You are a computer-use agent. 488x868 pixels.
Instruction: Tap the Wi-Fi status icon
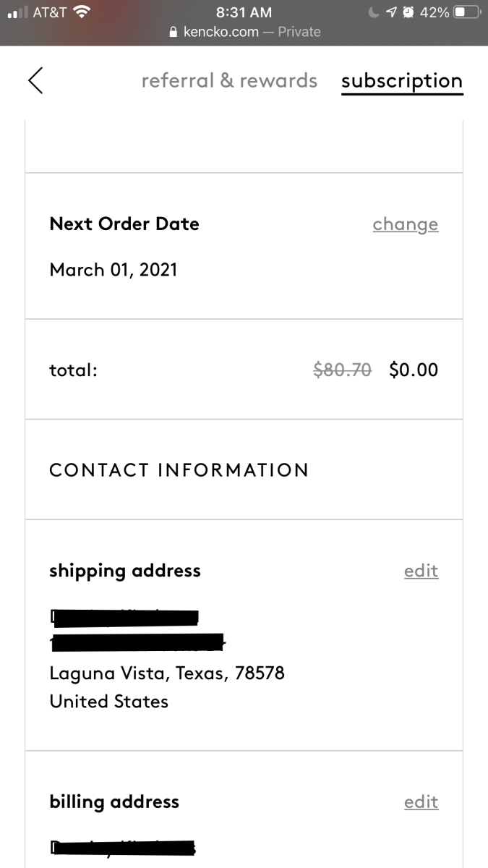tap(82, 12)
